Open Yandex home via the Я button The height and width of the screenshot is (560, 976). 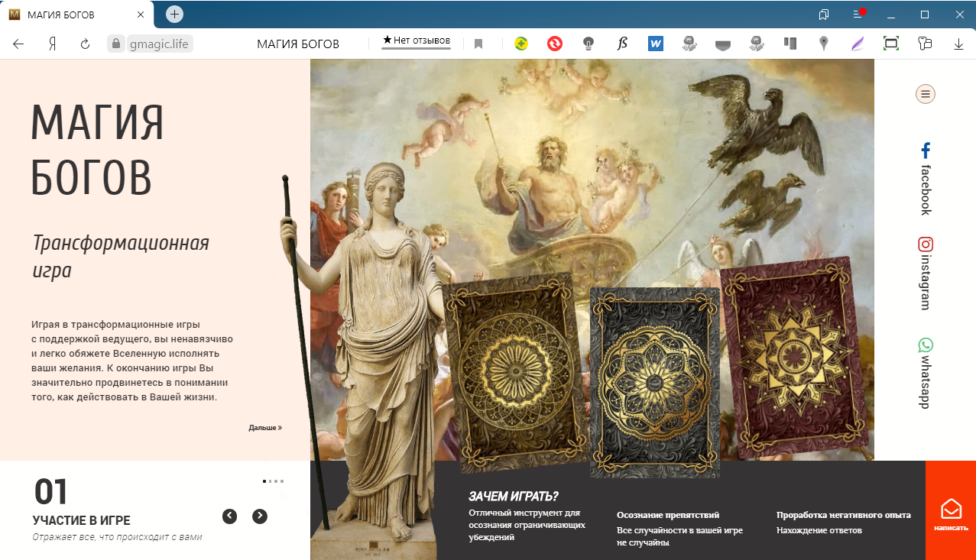[x=52, y=44]
